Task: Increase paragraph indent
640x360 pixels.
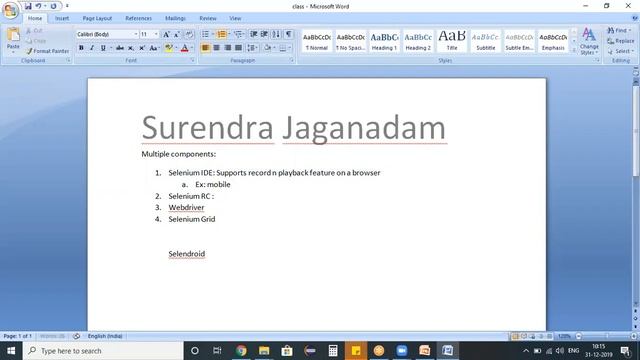Action: pos(264,35)
